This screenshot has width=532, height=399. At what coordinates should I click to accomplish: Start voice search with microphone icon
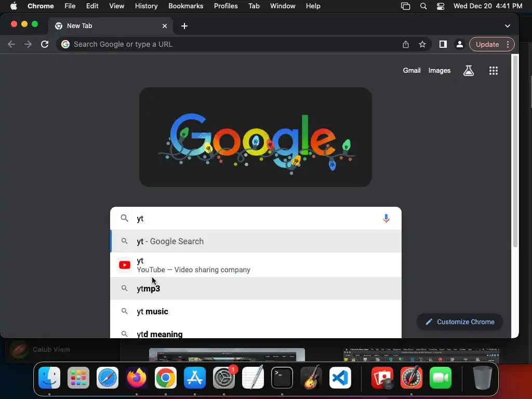(x=386, y=219)
